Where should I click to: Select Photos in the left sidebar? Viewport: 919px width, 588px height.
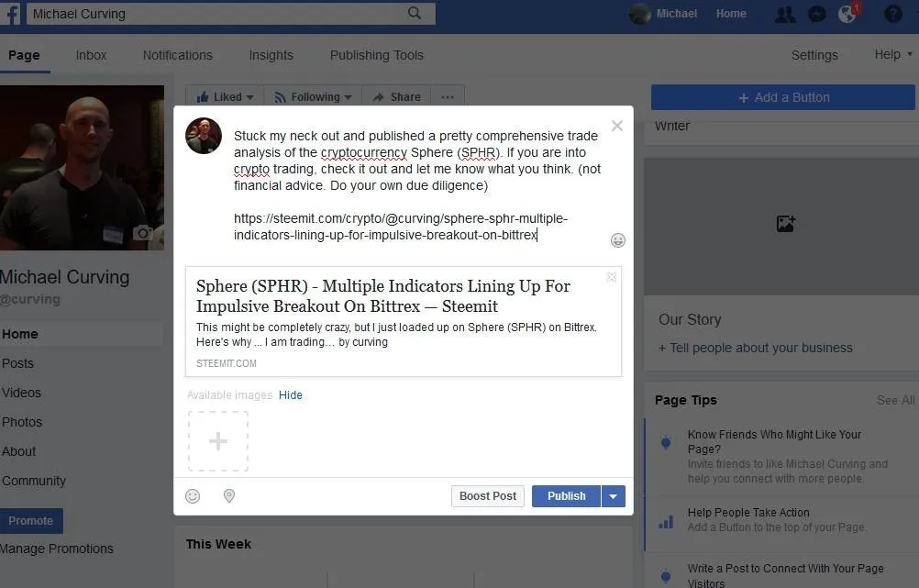pyautogui.click(x=22, y=422)
